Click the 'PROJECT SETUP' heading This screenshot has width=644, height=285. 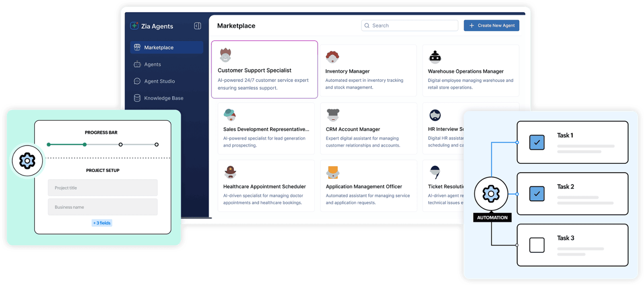coord(103,170)
